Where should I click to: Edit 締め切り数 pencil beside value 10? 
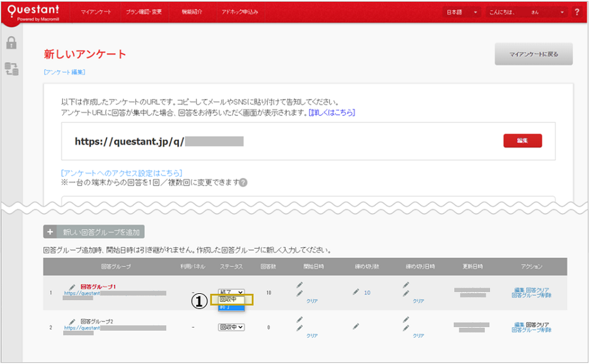[x=356, y=292]
